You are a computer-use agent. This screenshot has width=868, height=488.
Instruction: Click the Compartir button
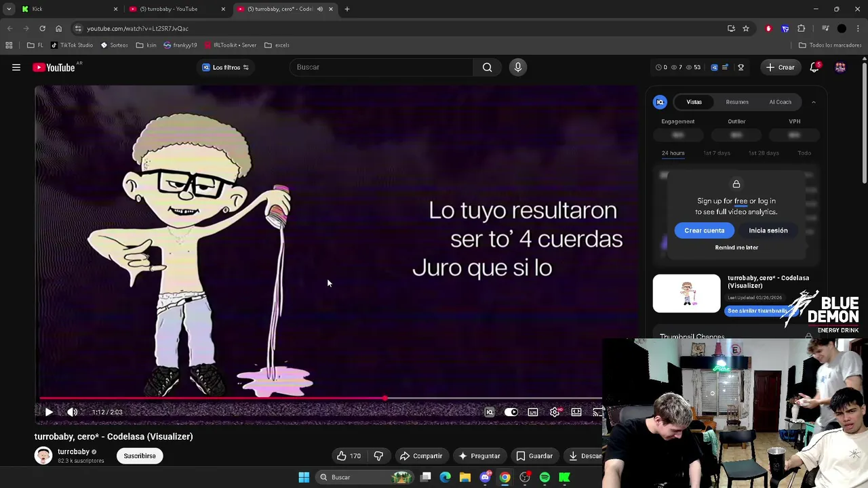(421, 455)
